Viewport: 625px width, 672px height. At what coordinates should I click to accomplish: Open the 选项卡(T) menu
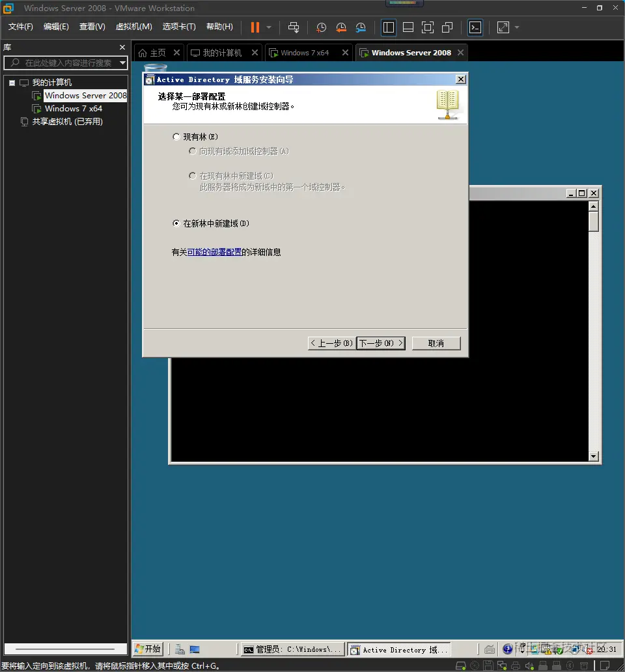click(179, 27)
